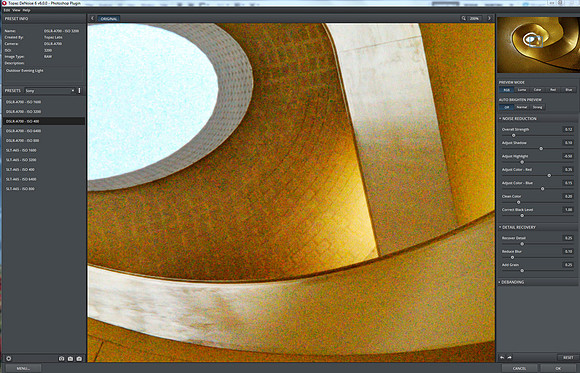Click the rightmost snapshot camera icon
580x373 pixels.
pos(79,359)
